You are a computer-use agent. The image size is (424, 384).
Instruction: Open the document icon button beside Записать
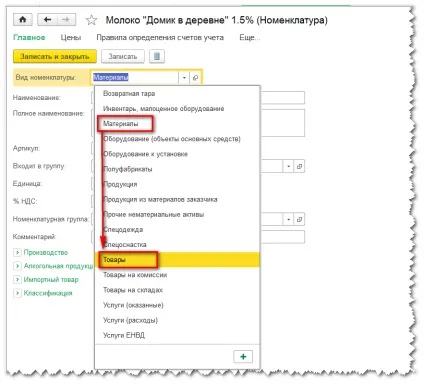point(157,56)
